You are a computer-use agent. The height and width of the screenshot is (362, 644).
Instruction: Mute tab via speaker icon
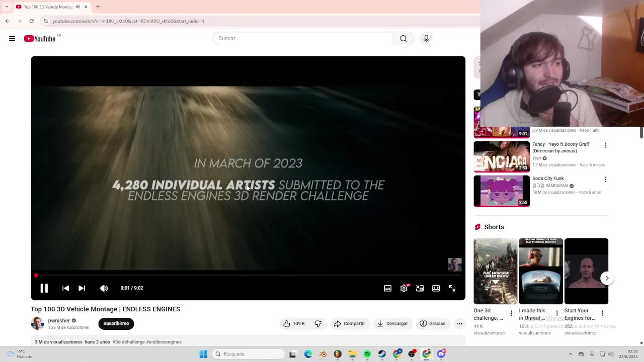[77, 7]
